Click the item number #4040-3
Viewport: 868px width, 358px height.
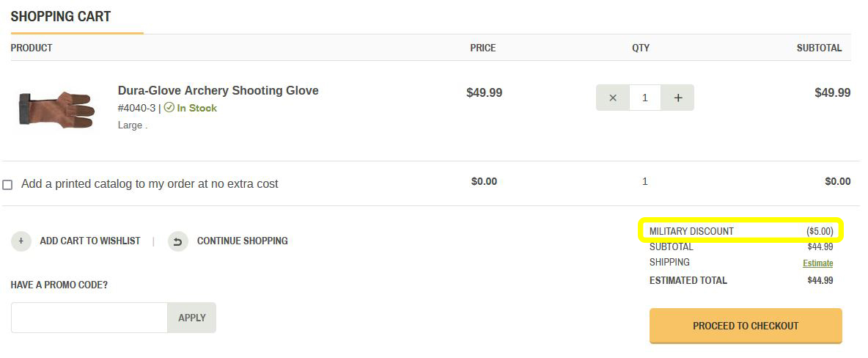136,108
